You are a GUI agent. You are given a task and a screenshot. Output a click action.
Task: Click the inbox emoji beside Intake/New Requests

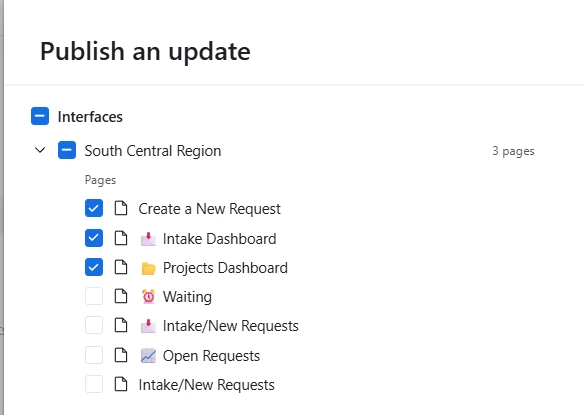pyautogui.click(x=148, y=326)
